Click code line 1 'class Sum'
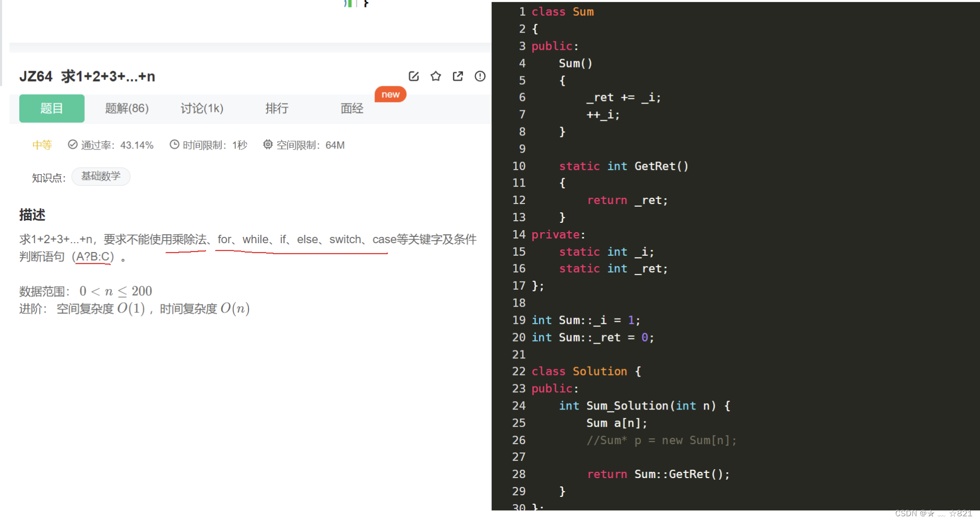Viewport: 980px width, 522px height. tap(563, 12)
